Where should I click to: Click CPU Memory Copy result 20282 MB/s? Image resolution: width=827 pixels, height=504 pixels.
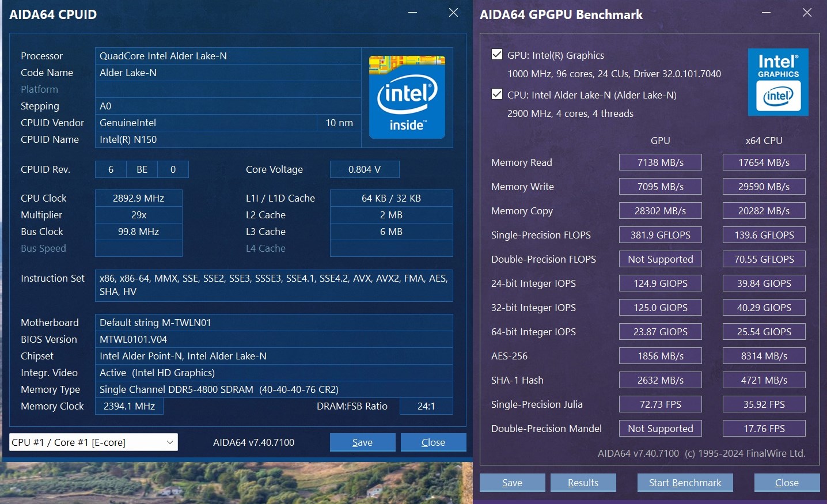[x=764, y=211]
